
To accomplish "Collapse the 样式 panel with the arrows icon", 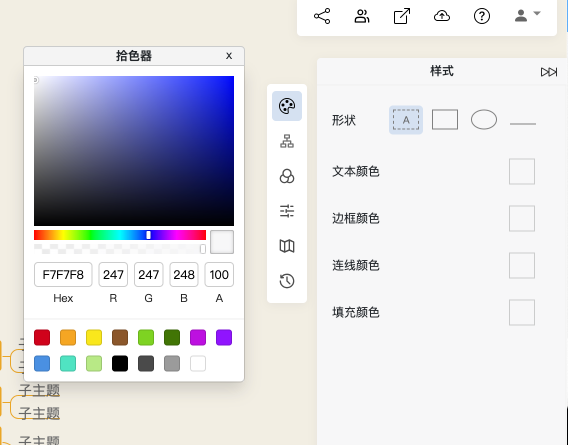I will tap(549, 72).
